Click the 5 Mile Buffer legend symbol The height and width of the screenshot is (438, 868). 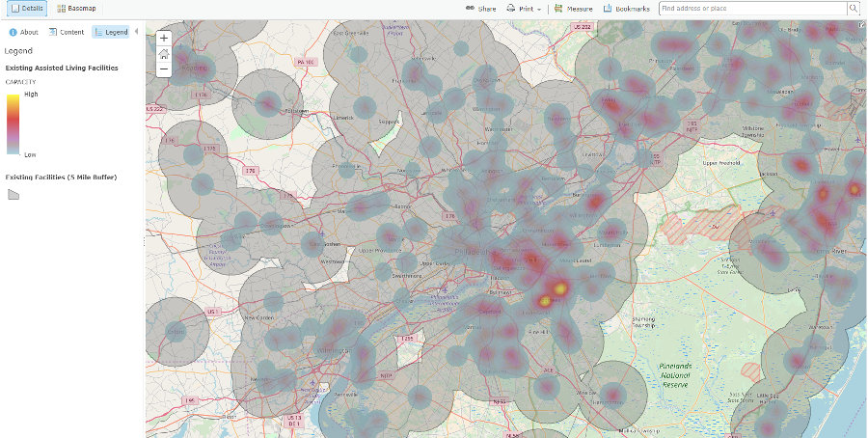13,194
